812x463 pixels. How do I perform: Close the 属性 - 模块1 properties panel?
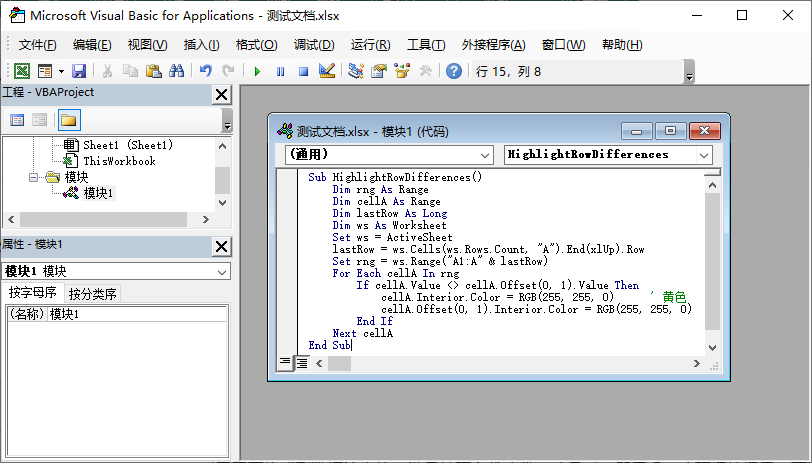[221, 247]
